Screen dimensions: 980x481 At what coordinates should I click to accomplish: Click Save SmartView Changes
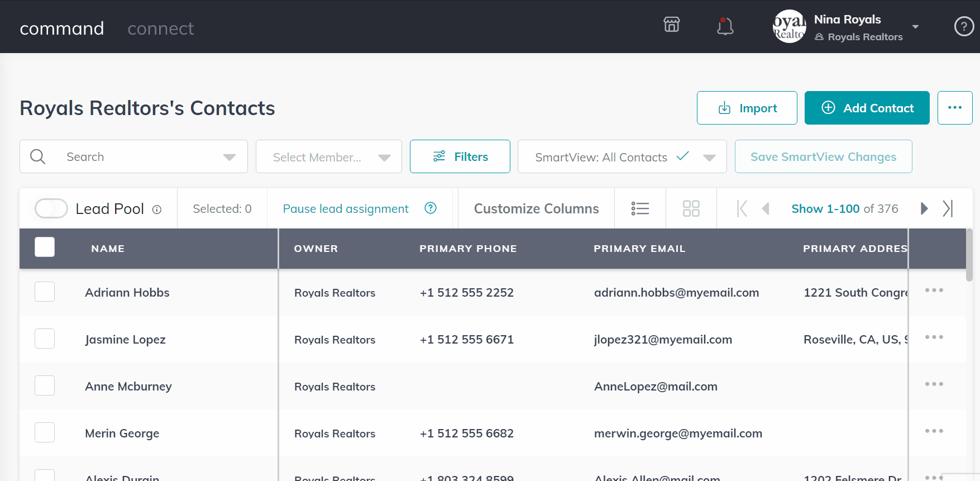tap(823, 156)
